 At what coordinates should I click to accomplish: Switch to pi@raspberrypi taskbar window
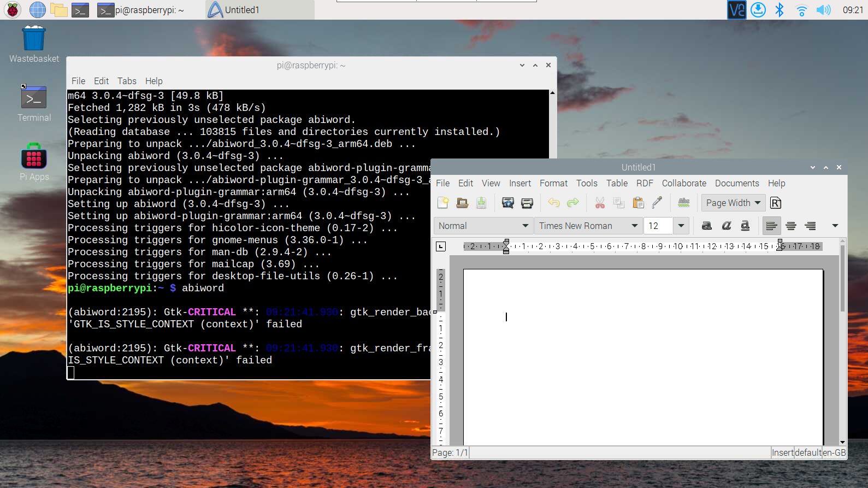[x=149, y=10]
